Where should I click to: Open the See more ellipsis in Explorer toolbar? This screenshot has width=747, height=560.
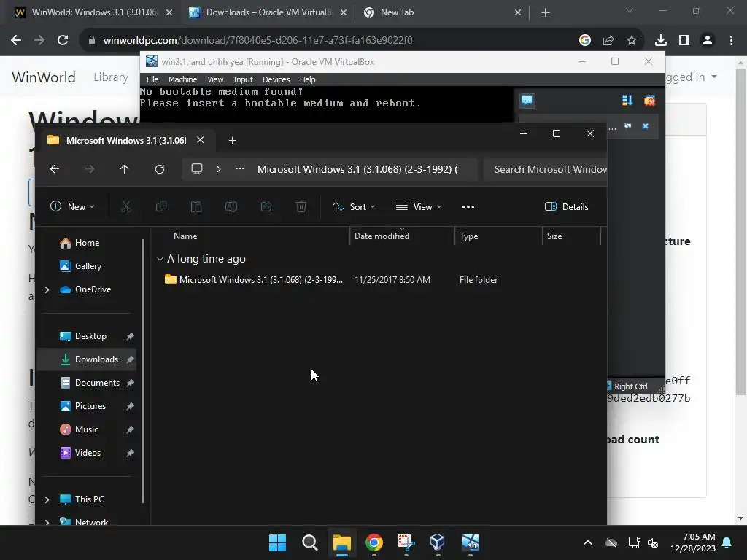click(468, 206)
